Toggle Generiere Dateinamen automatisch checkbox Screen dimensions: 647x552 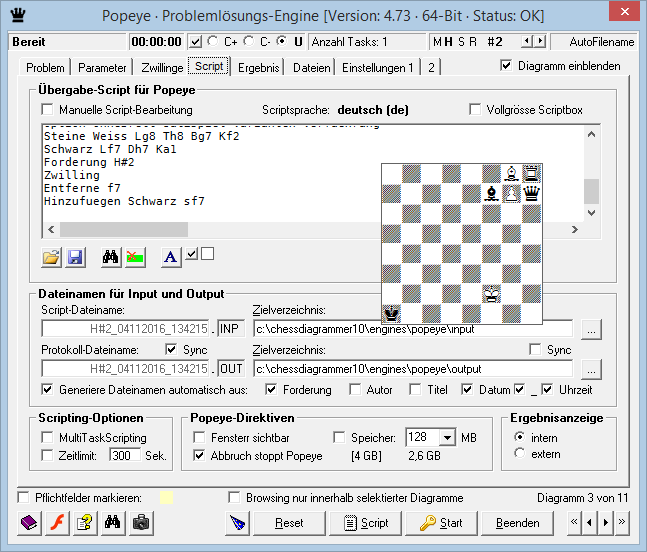point(47,389)
